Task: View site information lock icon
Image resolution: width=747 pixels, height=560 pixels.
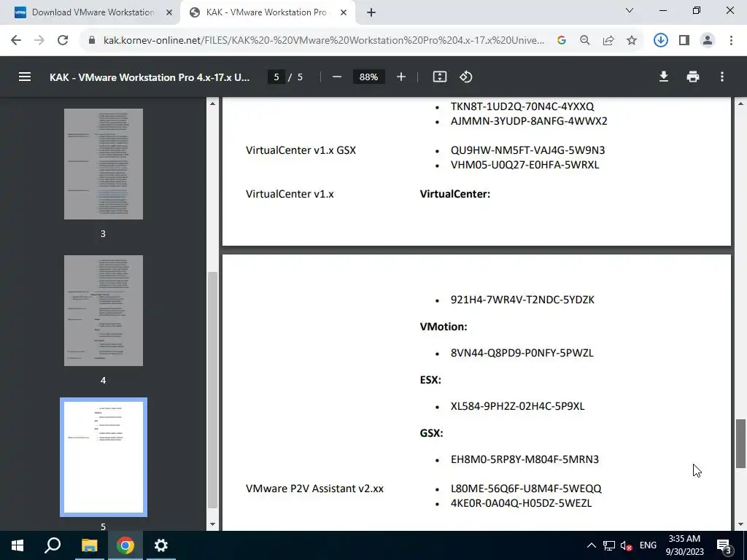Action: [x=92, y=40]
